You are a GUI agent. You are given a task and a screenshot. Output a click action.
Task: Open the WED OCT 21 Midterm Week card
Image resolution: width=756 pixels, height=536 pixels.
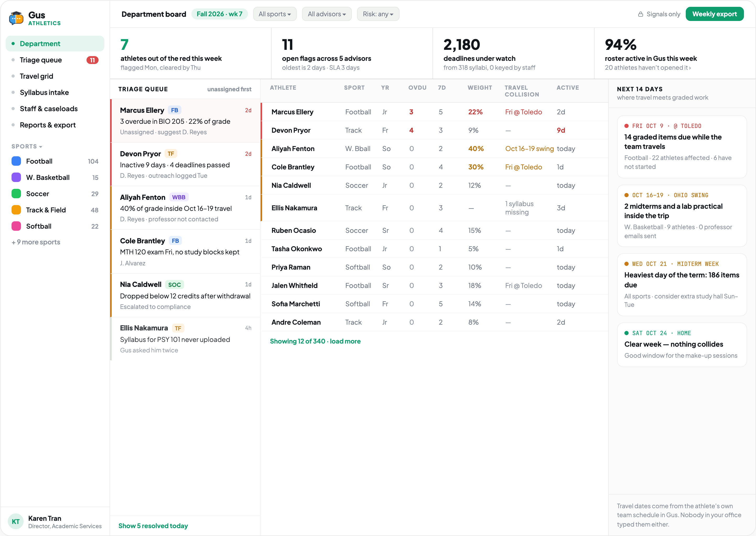[x=682, y=285]
